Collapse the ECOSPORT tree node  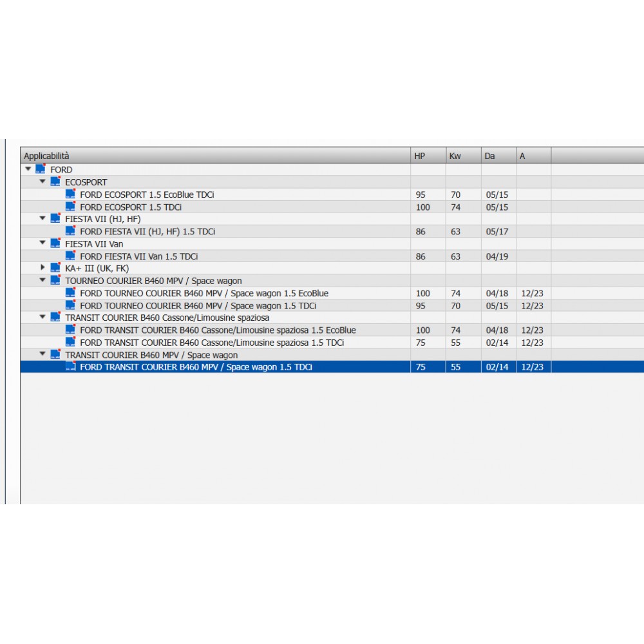pos(43,182)
